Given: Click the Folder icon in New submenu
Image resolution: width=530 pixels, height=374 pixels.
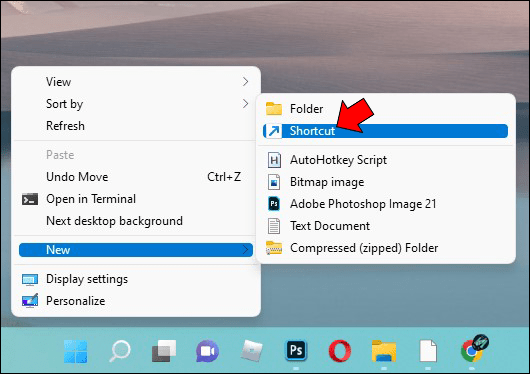Looking at the screenshot, I should click(274, 109).
